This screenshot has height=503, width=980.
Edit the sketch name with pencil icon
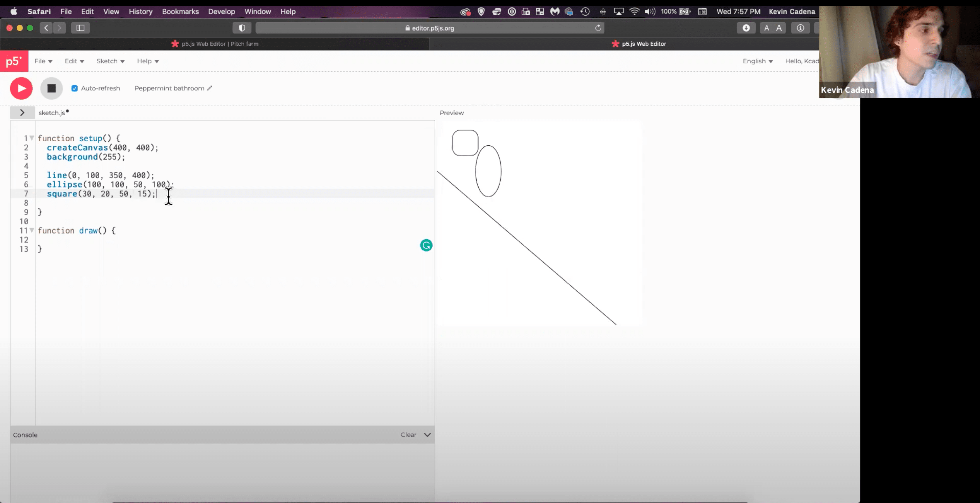pyautogui.click(x=209, y=88)
